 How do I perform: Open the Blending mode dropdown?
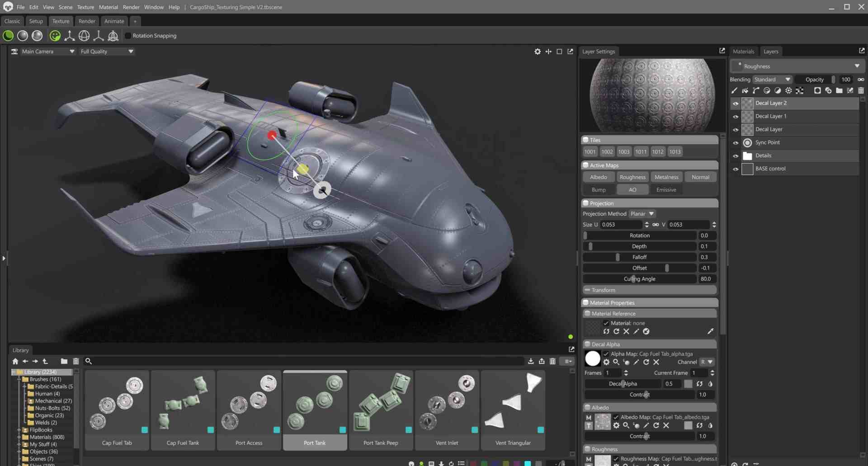(772, 79)
